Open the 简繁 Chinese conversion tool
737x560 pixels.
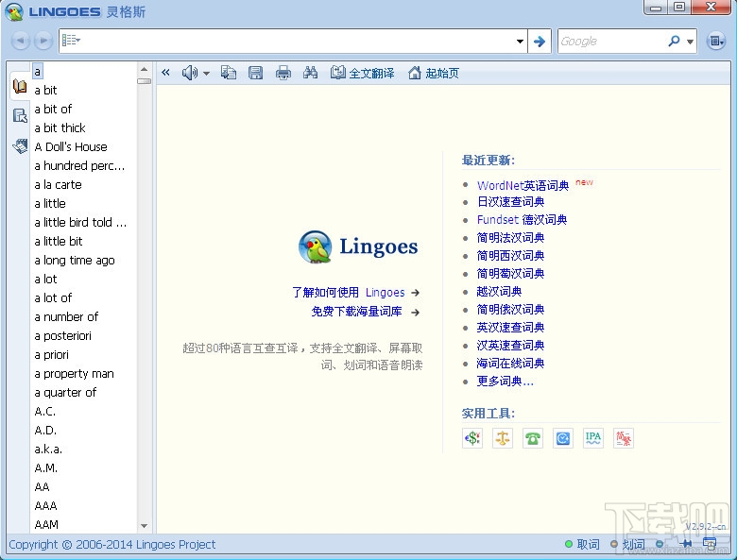point(624,438)
